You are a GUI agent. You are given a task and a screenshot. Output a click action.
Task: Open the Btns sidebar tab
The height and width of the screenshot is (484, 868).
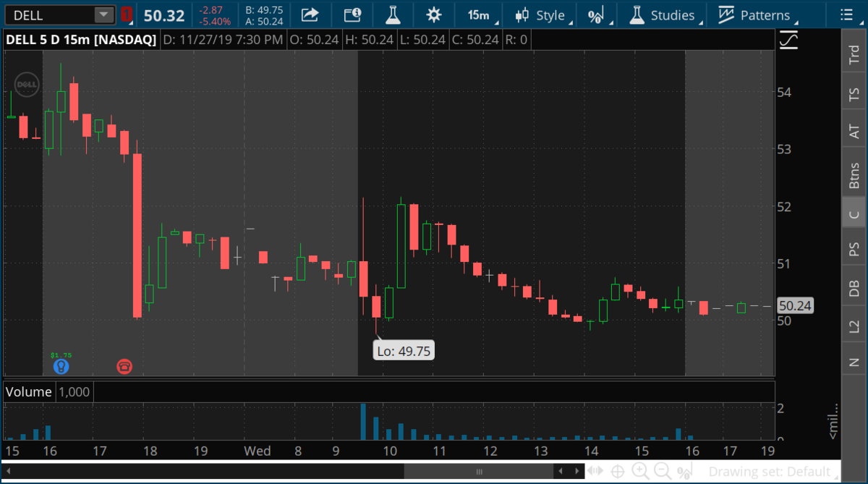click(x=854, y=174)
